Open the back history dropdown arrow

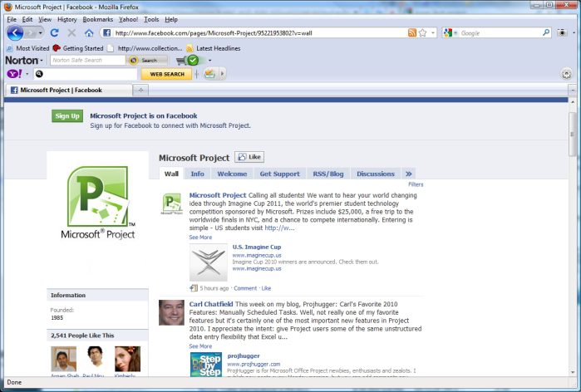(x=40, y=33)
